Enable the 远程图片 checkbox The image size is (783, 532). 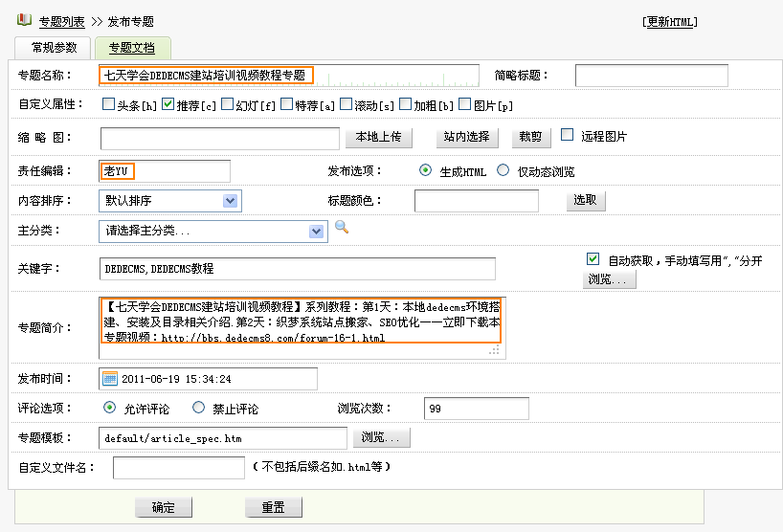568,136
